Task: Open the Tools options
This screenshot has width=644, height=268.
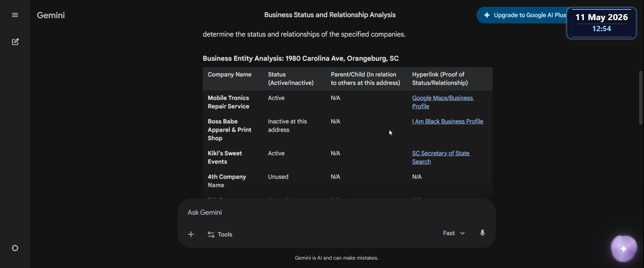Action: pos(220,234)
